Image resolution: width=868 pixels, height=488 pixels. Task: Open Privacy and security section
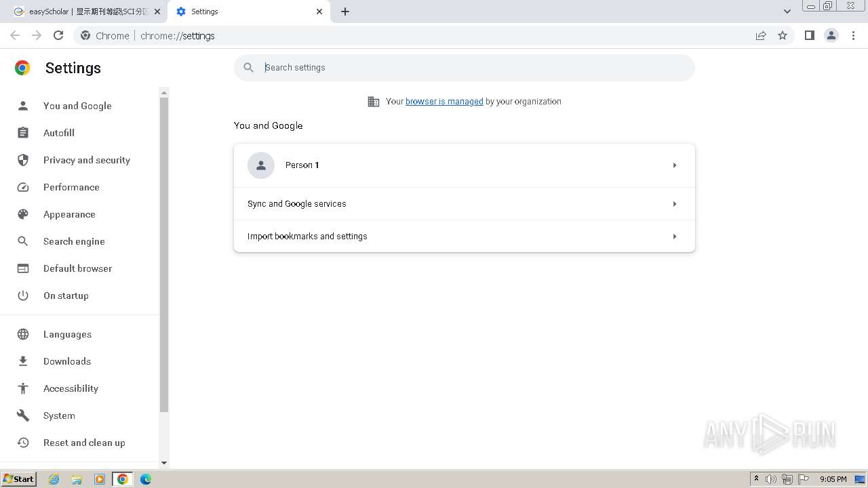(87, 160)
